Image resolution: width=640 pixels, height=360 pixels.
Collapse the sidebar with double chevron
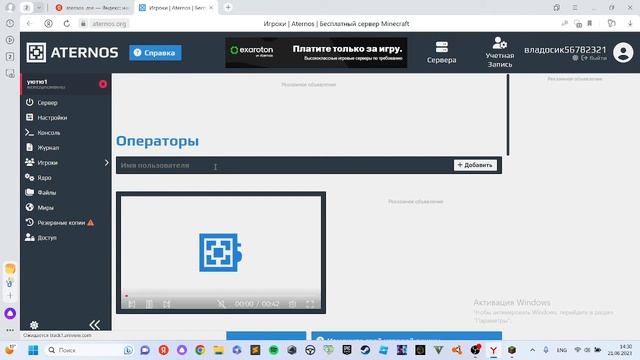coord(95,324)
